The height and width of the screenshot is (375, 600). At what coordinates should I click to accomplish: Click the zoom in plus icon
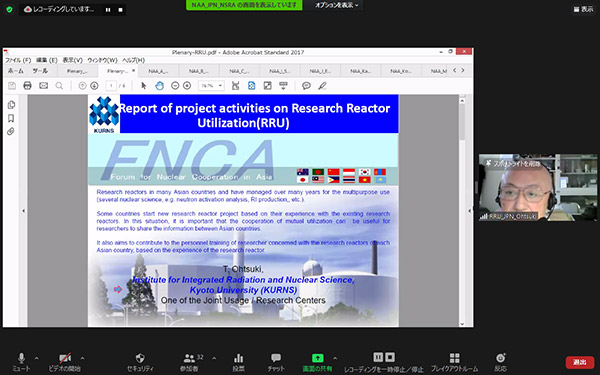[187, 86]
